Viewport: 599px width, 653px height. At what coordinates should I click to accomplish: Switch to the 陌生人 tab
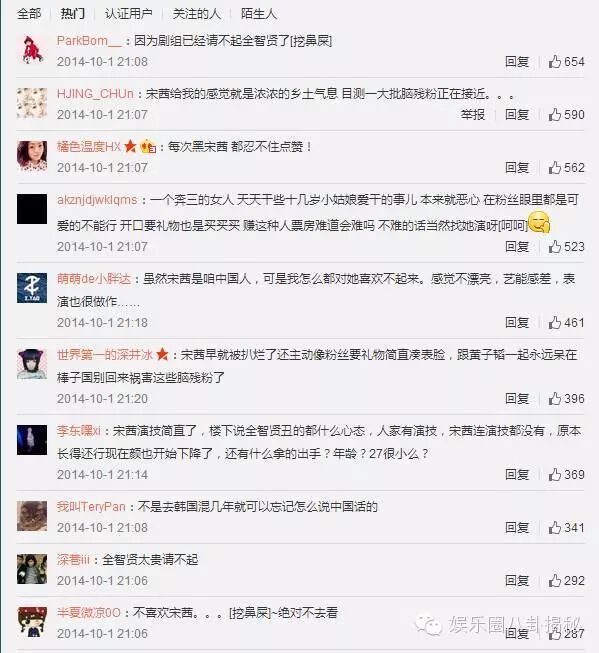click(x=259, y=14)
